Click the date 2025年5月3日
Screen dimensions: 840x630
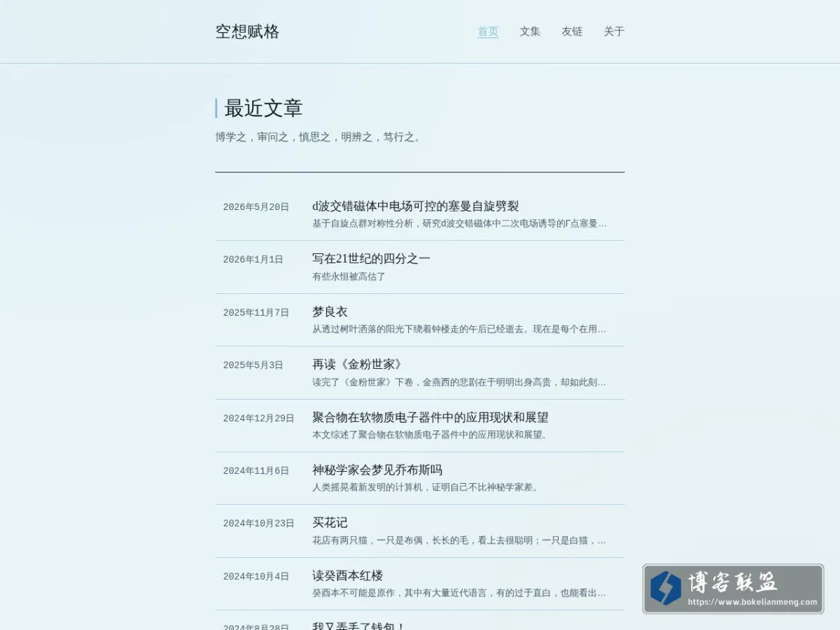point(253,365)
